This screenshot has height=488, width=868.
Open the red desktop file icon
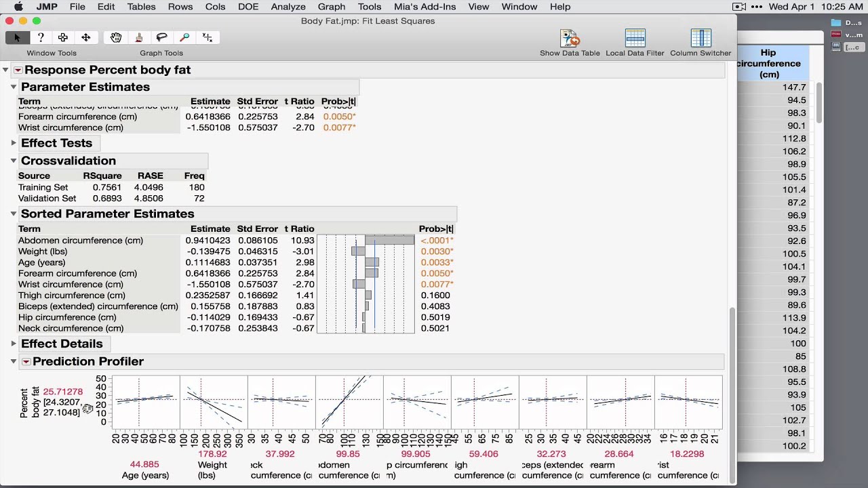tap(836, 35)
